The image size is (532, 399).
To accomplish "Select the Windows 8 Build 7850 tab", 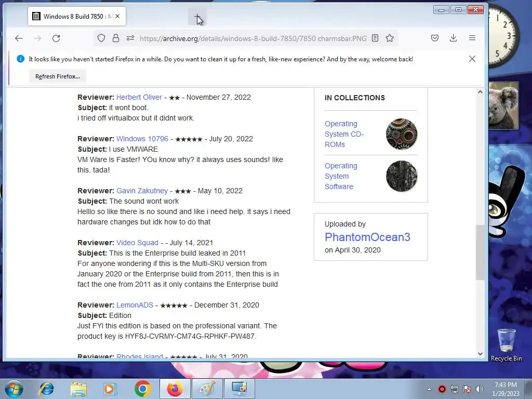I will (x=77, y=16).
